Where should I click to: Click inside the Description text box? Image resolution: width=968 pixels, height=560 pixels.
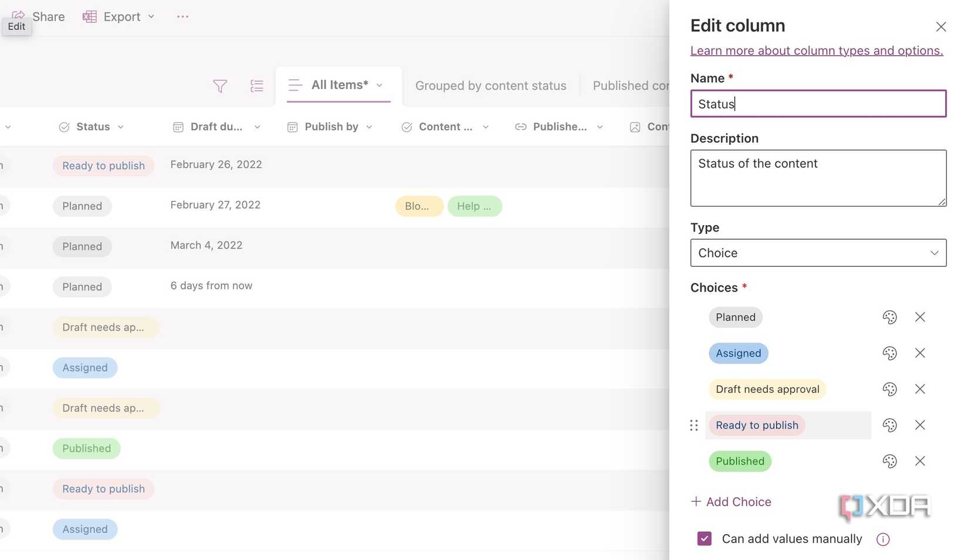817,178
